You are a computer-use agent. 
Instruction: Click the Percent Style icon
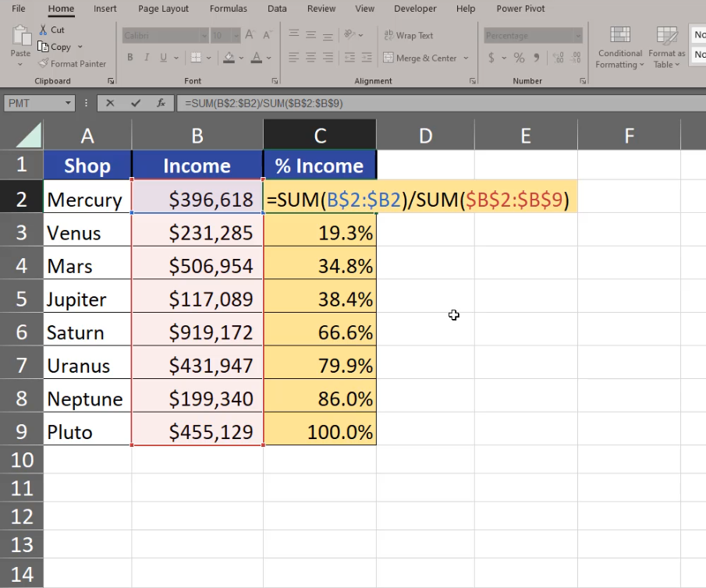click(x=519, y=58)
